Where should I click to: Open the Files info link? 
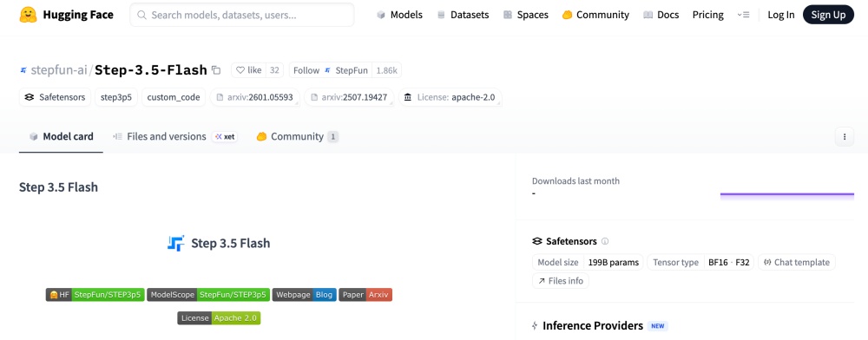tap(561, 281)
